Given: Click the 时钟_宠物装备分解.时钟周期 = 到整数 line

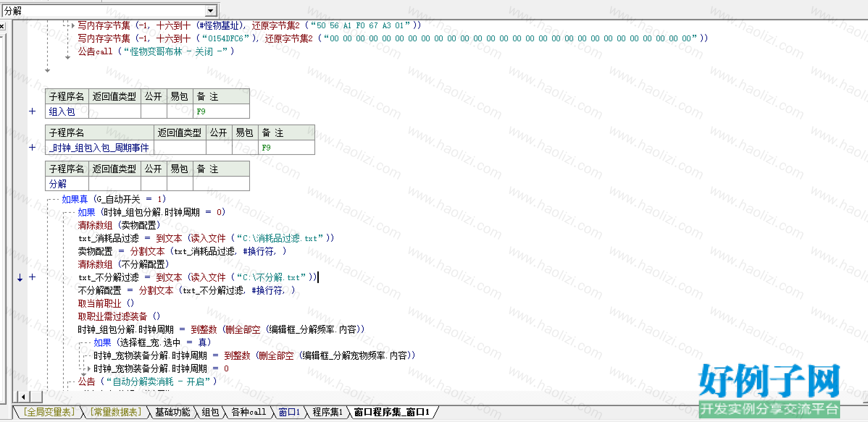Looking at the screenshot, I should pos(254,355).
